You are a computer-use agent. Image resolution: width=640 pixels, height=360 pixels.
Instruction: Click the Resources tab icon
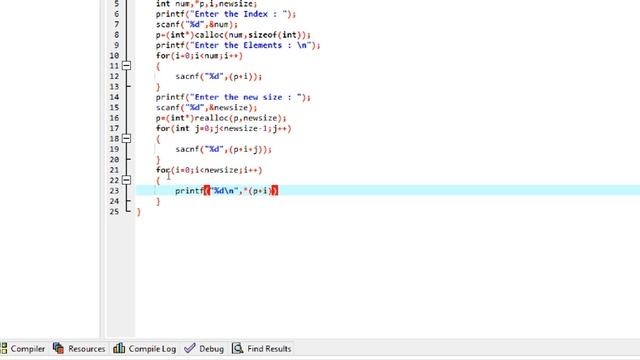(x=58, y=348)
